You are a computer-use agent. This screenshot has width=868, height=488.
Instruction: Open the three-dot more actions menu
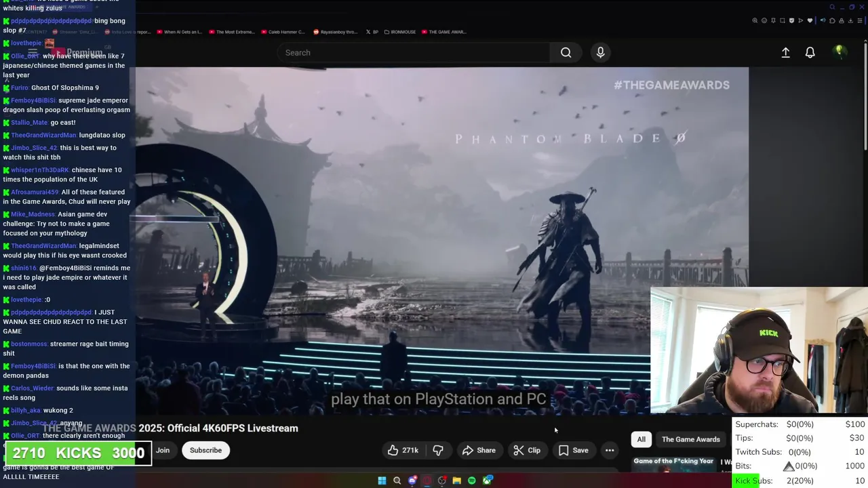[x=610, y=450]
